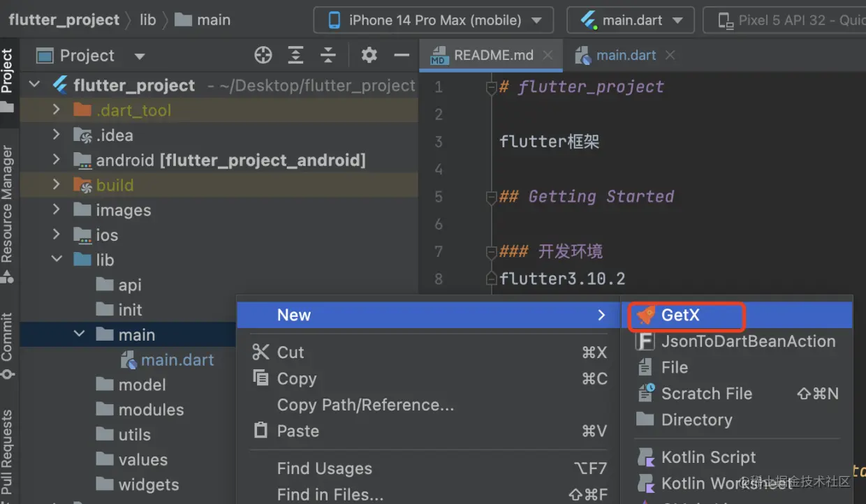866x504 pixels.
Task: Click the text flutter3.10.2 in editor
Action: pyautogui.click(x=562, y=279)
